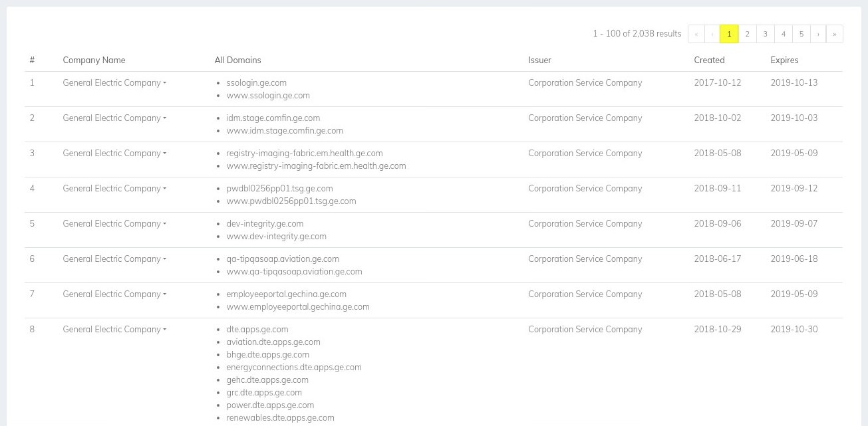Select domain www.employeeportal.gechina.ge.com
This screenshot has height=426, width=868.
[298, 307]
